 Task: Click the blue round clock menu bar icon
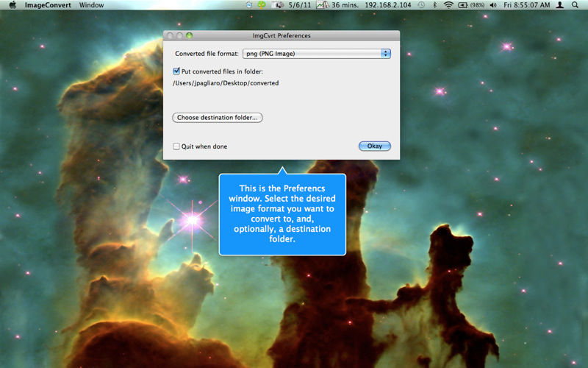point(249,5)
